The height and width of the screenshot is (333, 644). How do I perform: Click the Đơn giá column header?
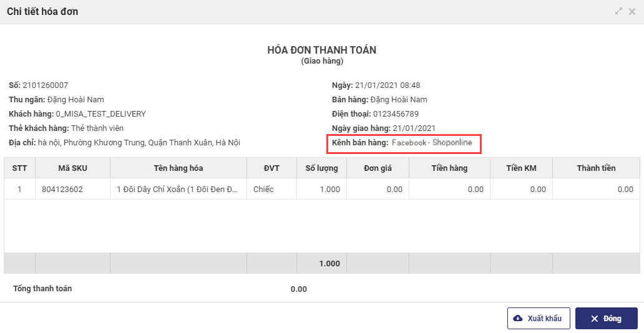point(378,168)
